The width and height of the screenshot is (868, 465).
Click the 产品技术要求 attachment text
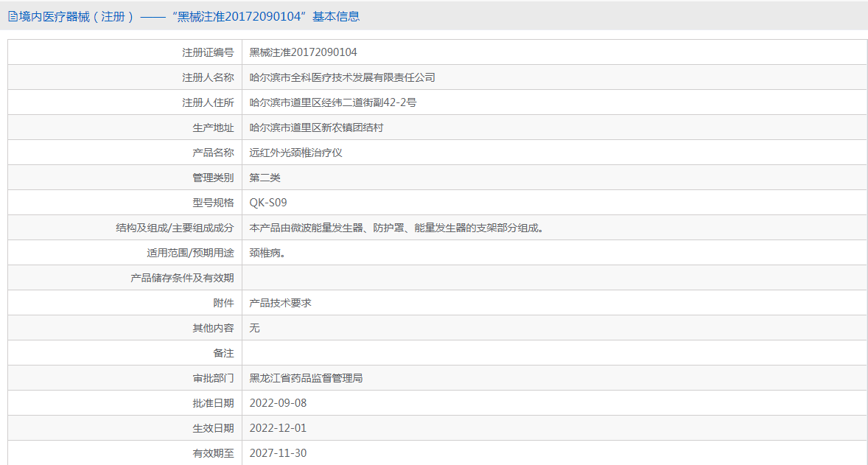280,303
